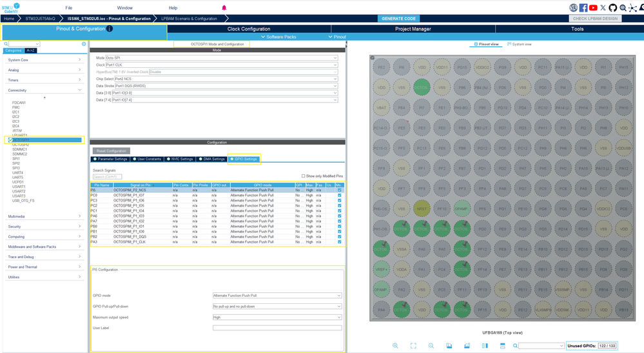
Task: Open the GPIO Pull-up/Pull-down dropdown
Action: click(x=277, y=307)
